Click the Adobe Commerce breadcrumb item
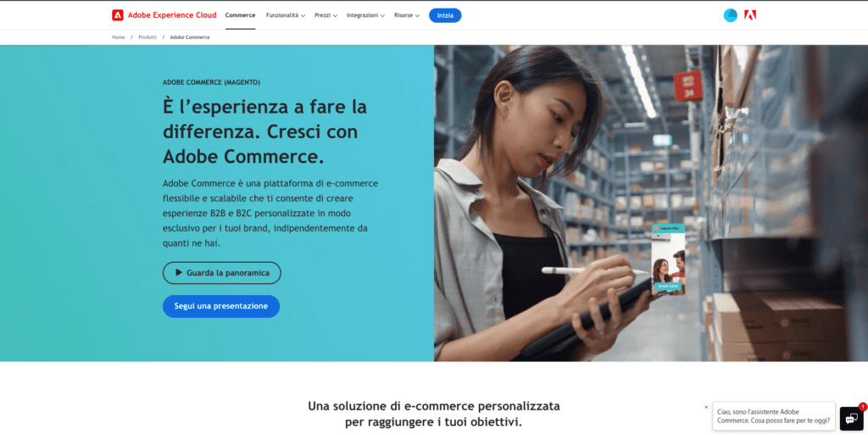Viewport: 868px width, 435px height. [190, 37]
